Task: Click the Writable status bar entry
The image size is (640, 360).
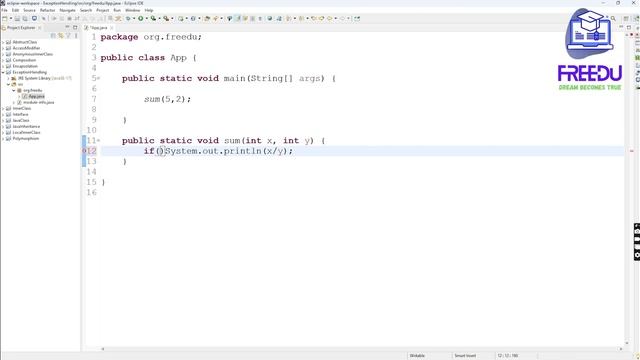Action: [417, 356]
